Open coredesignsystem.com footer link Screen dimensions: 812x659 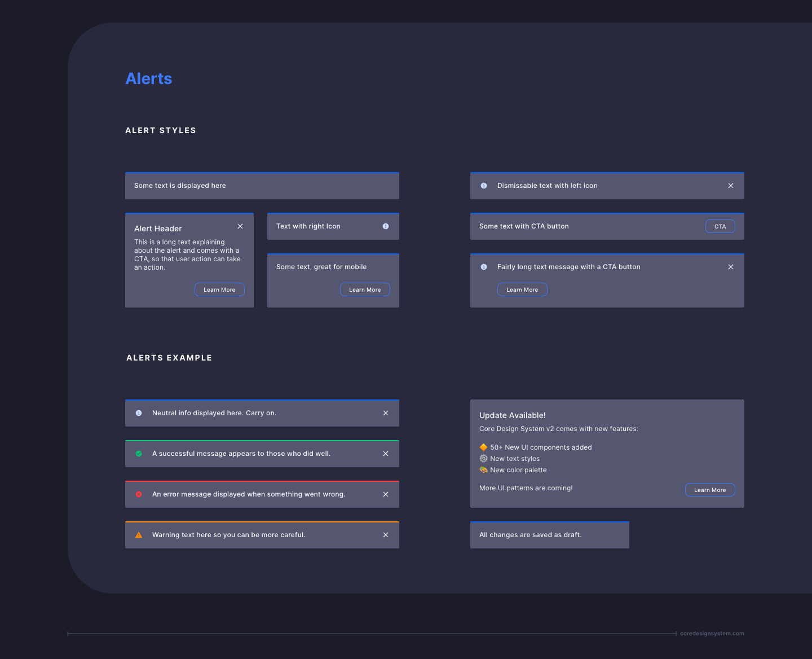712,634
